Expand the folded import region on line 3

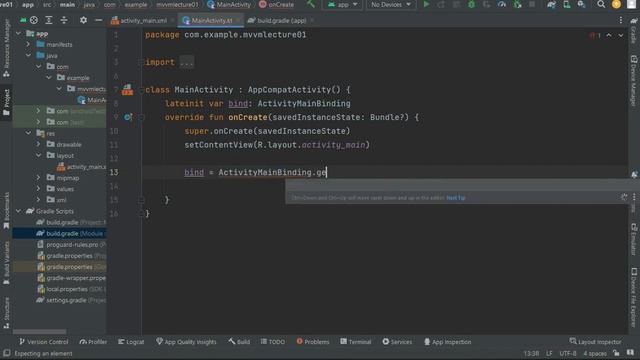tap(187, 62)
